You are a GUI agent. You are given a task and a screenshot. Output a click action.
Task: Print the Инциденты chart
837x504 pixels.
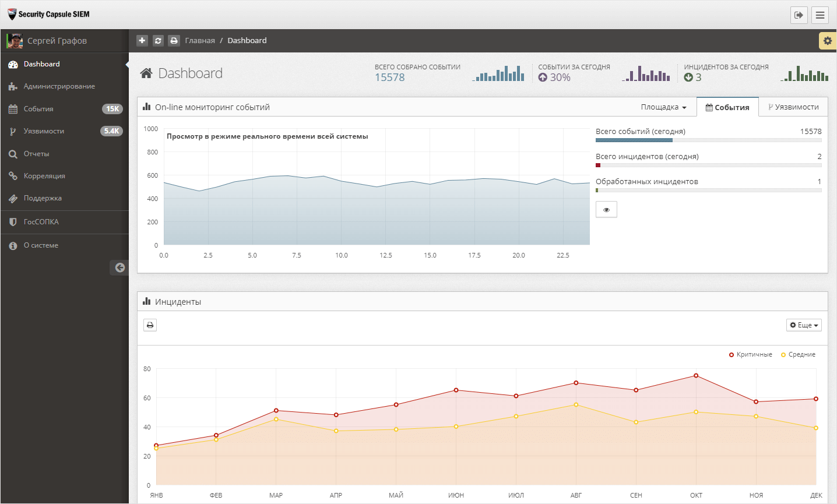coord(150,325)
